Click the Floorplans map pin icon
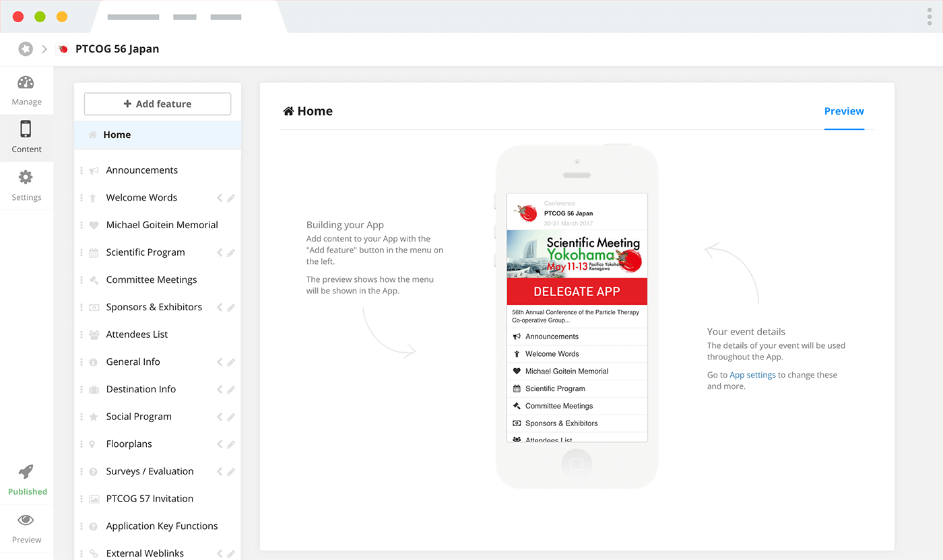This screenshot has width=943, height=560. click(x=92, y=444)
